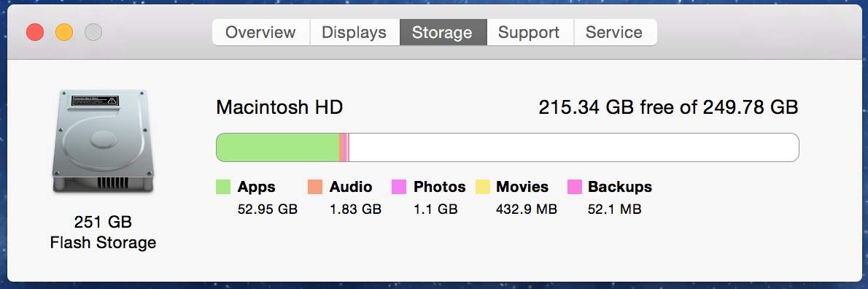The width and height of the screenshot is (868, 289).
Task: Open the Service tab
Action: (615, 32)
